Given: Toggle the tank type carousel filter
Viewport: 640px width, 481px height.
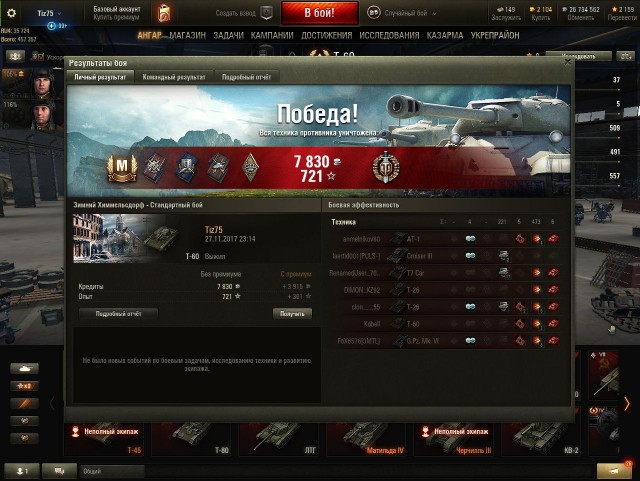Looking at the screenshot, I should pos(24,368).
